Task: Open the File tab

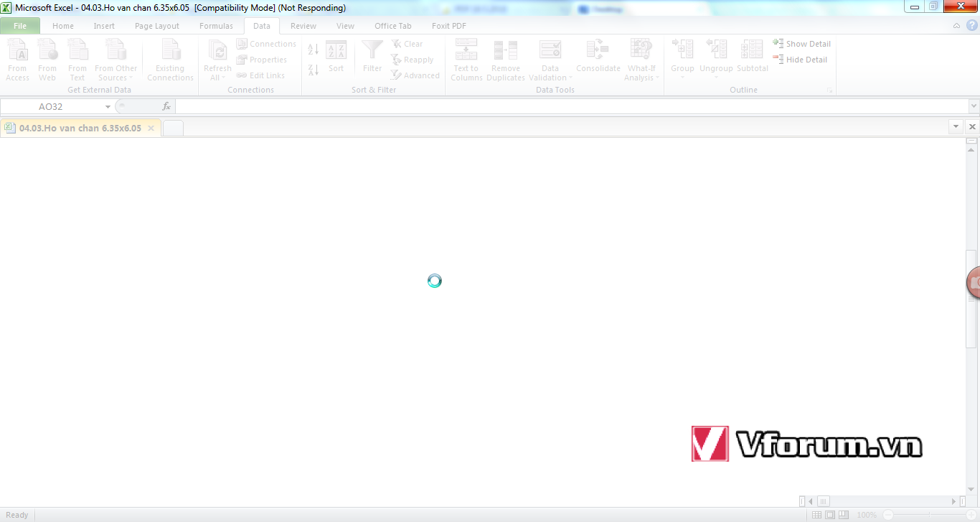Action: [20, 26]
